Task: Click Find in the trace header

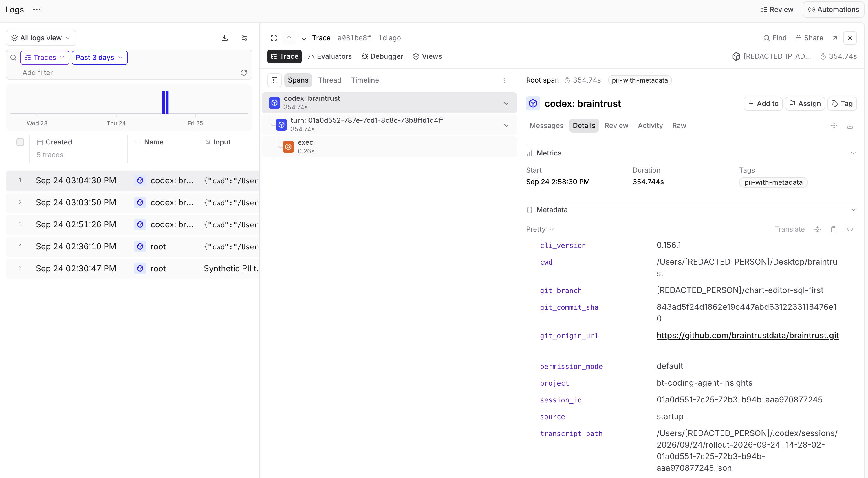Action: pos(775,38)
